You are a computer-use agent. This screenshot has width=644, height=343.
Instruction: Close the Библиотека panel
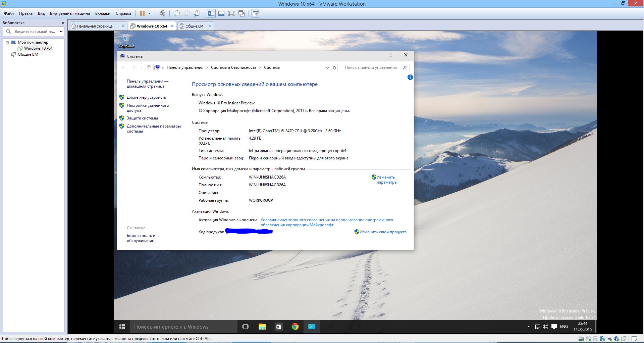point(62,23)
